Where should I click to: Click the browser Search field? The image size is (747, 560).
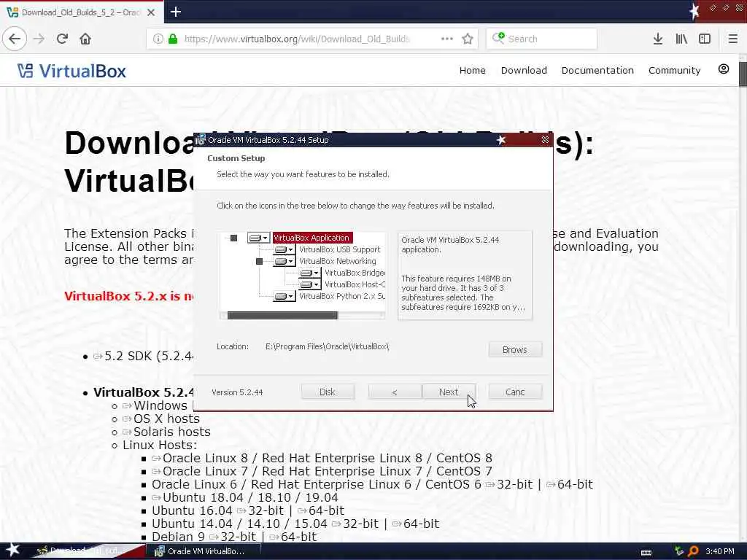tap(542, 39)
